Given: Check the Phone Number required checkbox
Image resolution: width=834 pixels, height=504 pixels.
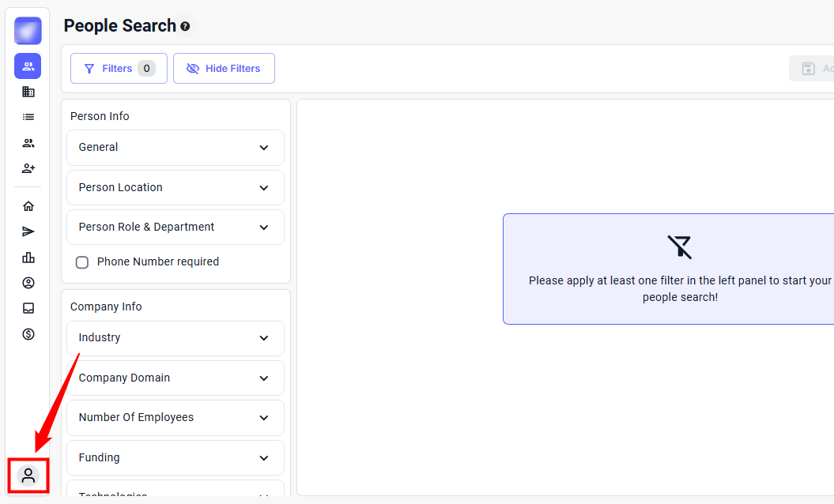Looking at the screenshot, I should (82, 262).
